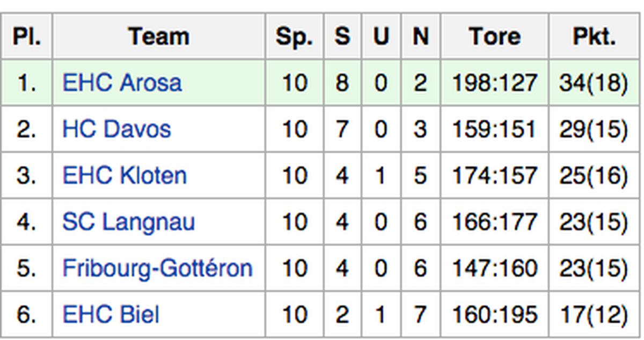
Task: Select the Sp. column header
Action: (294, 36)
